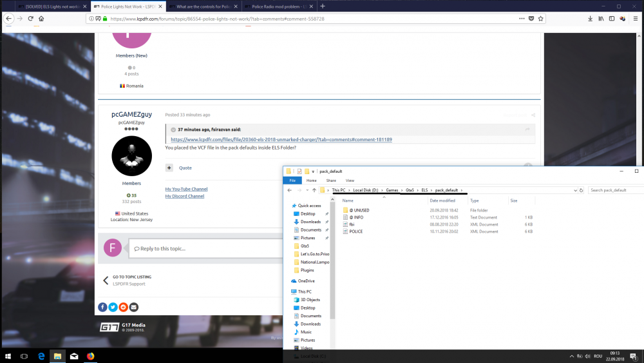Image resolution: width=644 pixels, height=363 pixels.
Task: Open Firefox home page
Action: (x=41, y=19)
